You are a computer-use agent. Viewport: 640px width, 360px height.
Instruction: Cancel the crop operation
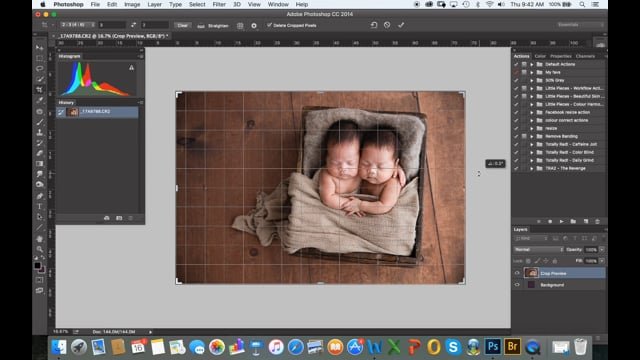[387, 25]
